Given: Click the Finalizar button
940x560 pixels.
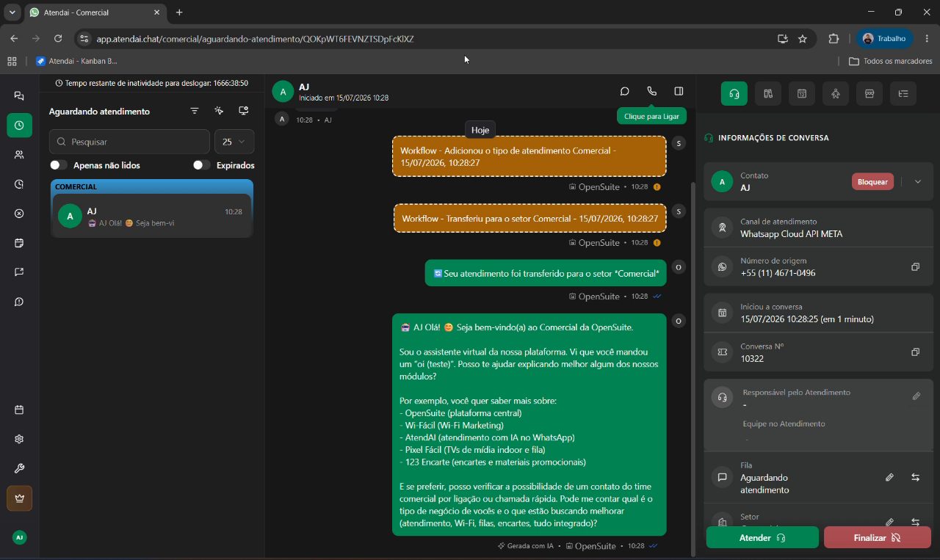Looking at the screenshot, I should click(x=878, y=537).
